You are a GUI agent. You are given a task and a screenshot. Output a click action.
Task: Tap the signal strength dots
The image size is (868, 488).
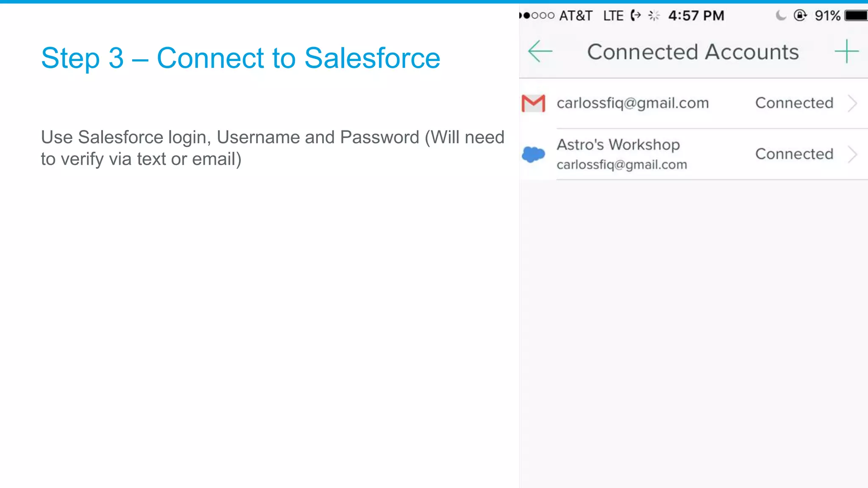click(537, 16)
